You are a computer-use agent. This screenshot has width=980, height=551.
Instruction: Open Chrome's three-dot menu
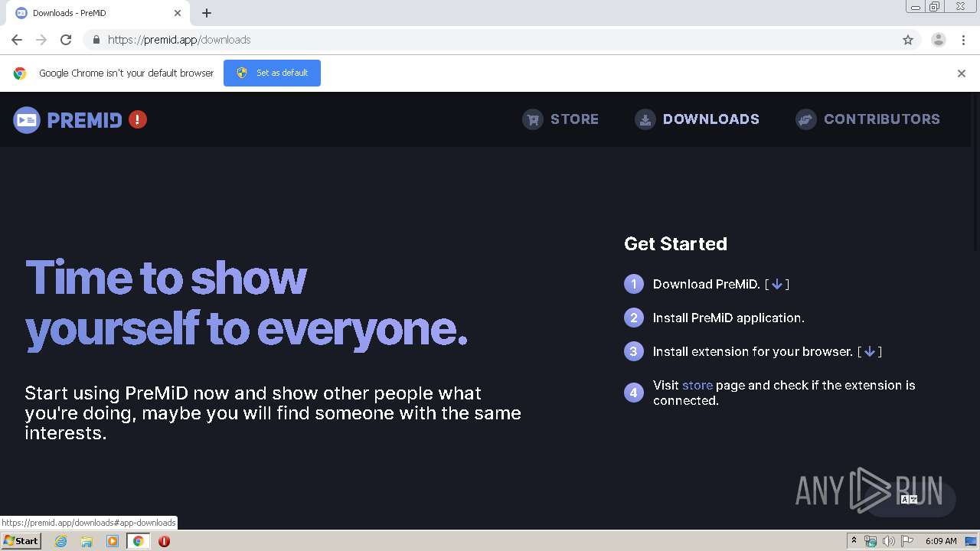pos(963,40)
